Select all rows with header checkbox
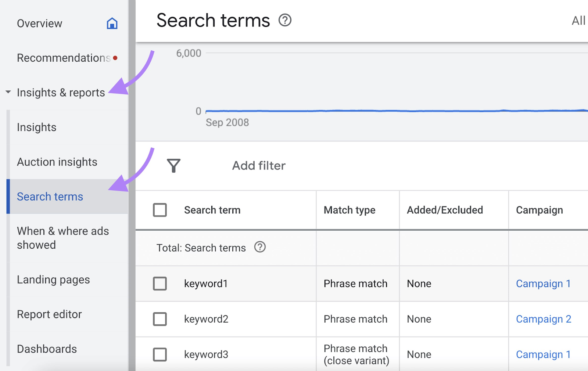The width and height of the screenshot is (588, 371). [160, 210]
